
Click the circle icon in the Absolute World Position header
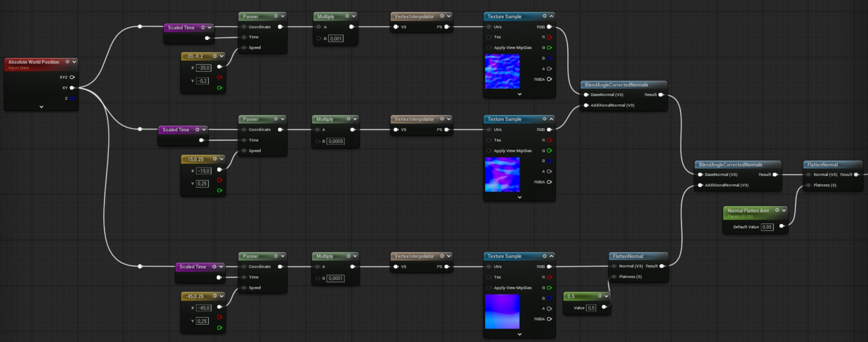click(x=67, y=62)
